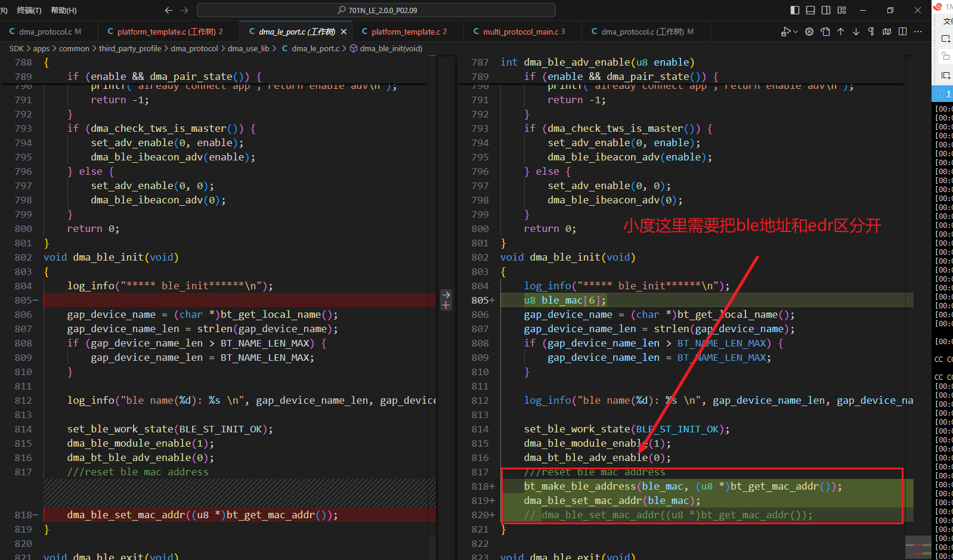Open the 帮助(H) menu
Screen dimensions: 953x560
click(x=64, y=10)
